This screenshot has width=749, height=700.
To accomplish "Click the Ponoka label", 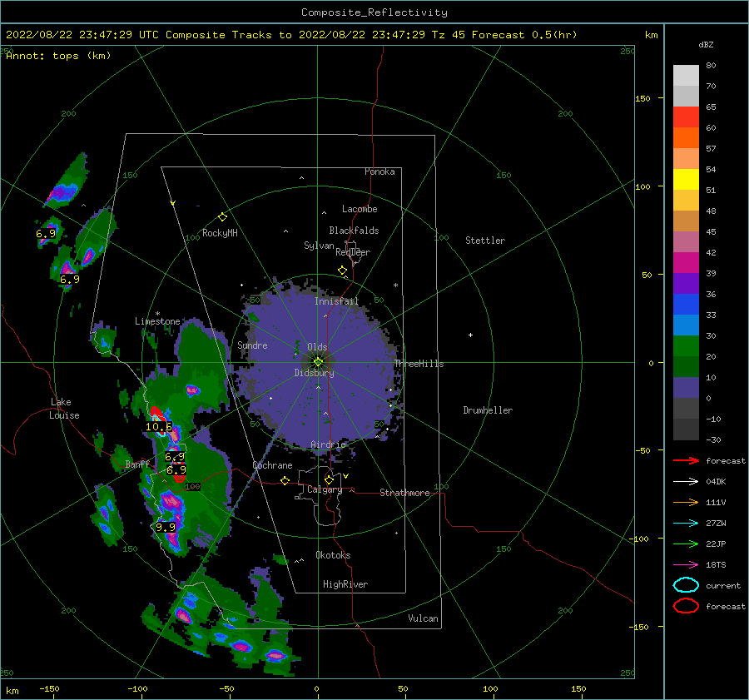I will pyautogui.click(x=379, y=171).
